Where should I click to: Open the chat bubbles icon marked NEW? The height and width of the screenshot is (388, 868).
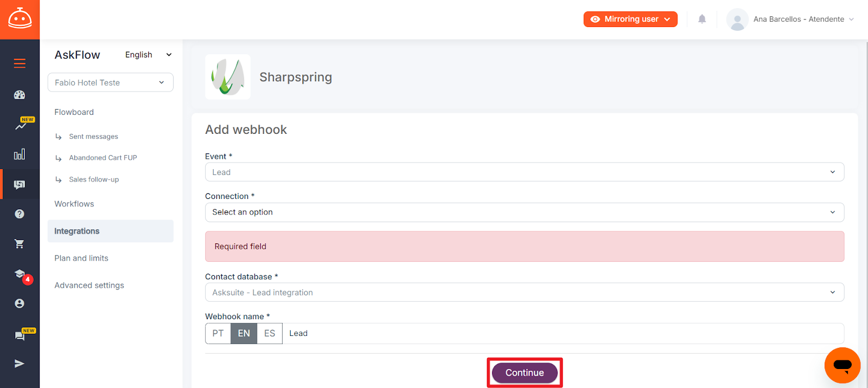pyautogui.click(x=20, y=336)
